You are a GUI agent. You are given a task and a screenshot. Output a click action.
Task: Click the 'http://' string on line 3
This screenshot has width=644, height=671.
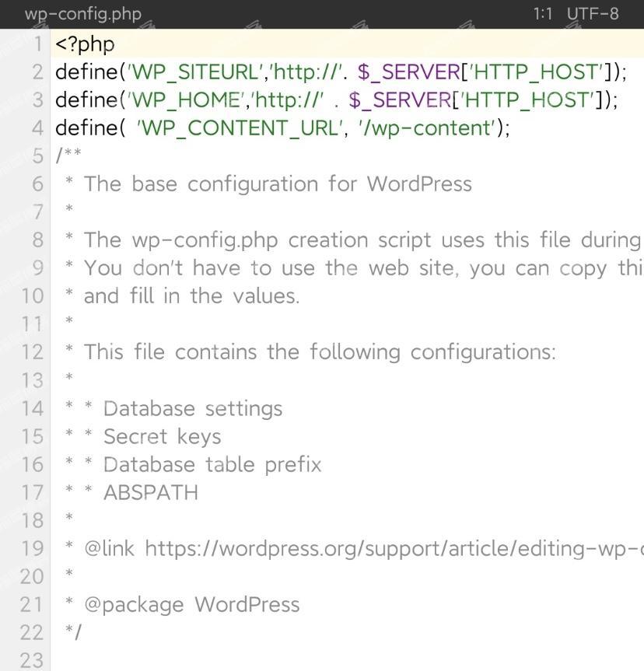[x=286, y=100]
